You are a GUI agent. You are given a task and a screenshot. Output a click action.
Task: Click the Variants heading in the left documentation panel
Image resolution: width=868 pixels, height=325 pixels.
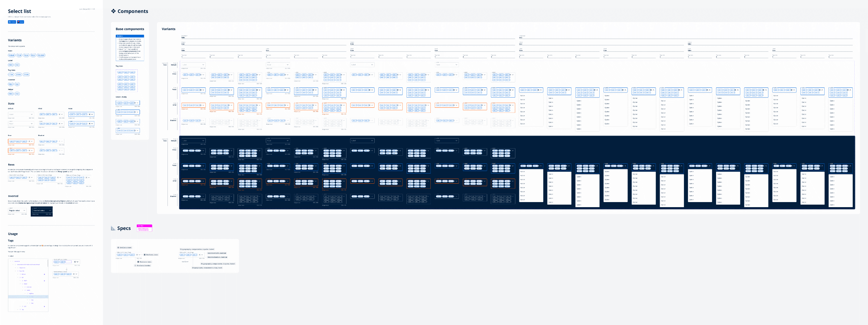coord(15,40)
